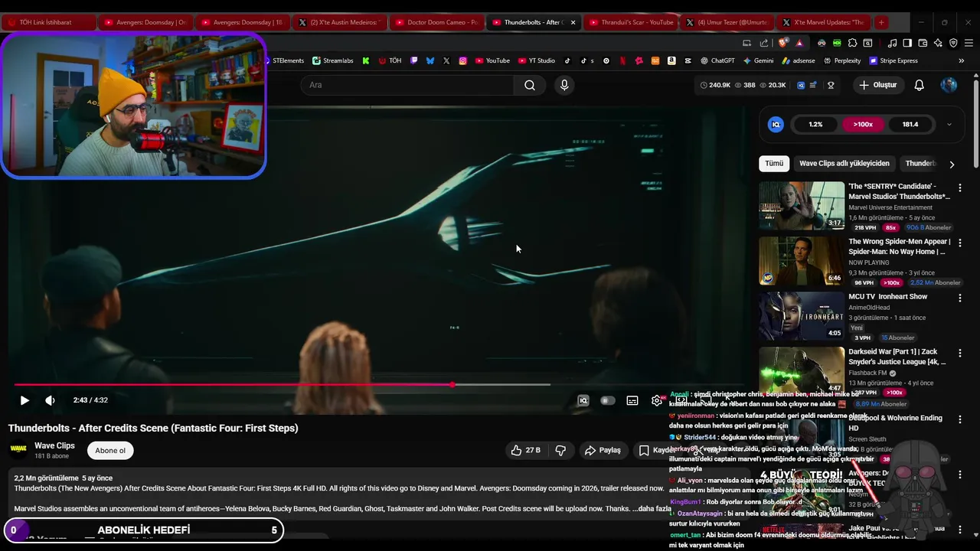Switch to the Doctor Doom Cameo tab
The width and height of the screenshot is (980, 551).
click(436, 22)
